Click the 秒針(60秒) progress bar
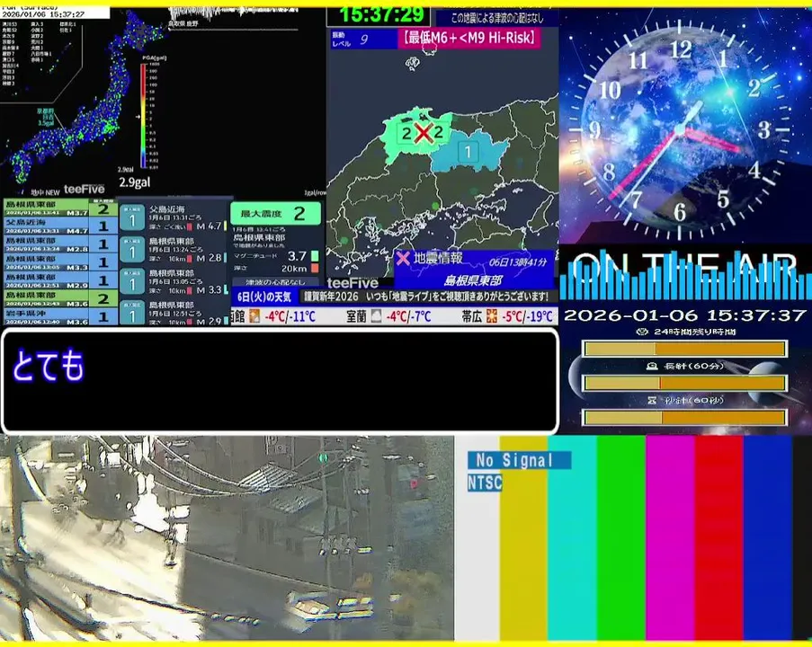Image resolution: width=812 pixels, height=647 pixels. click(685, 417)
